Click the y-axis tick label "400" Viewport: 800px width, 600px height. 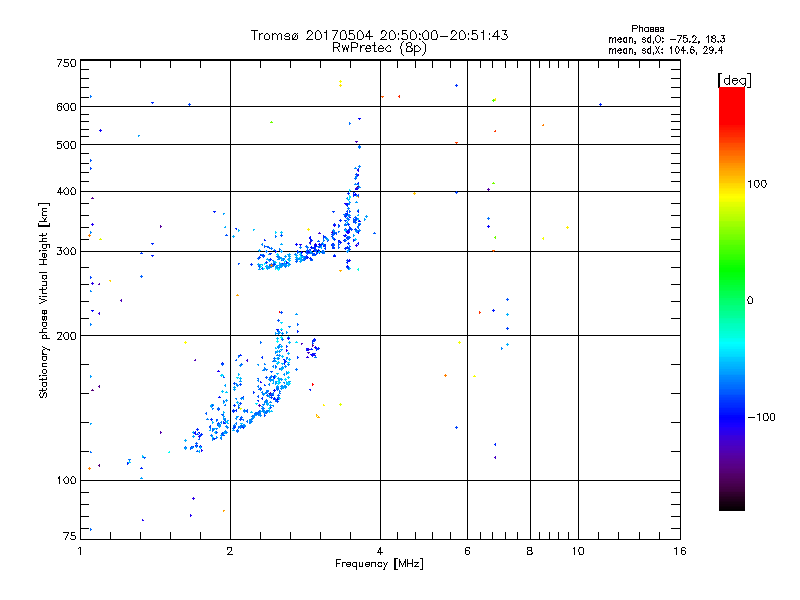[67, 192]
